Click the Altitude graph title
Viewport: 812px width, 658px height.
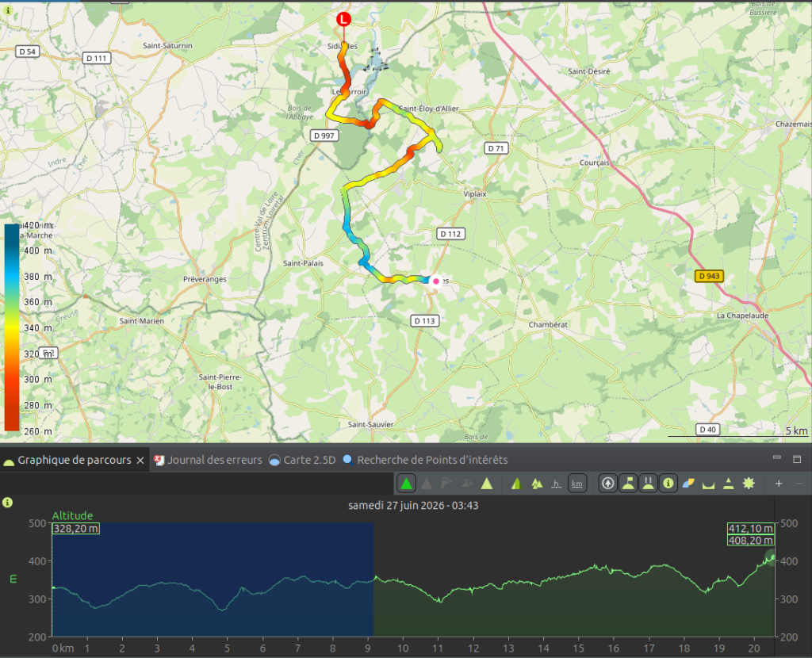coord(72,515)
